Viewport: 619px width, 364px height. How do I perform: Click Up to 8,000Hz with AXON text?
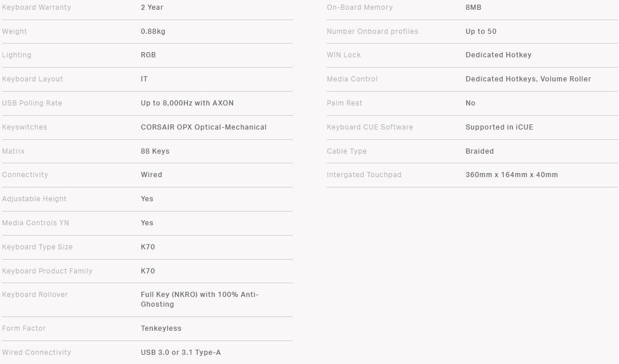click(x=187, y=103)
